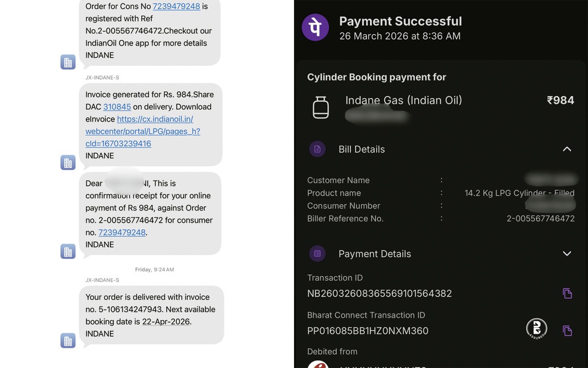Tap DAC code 310845 link
The image size is (588, 368).
tap(117, 107)
